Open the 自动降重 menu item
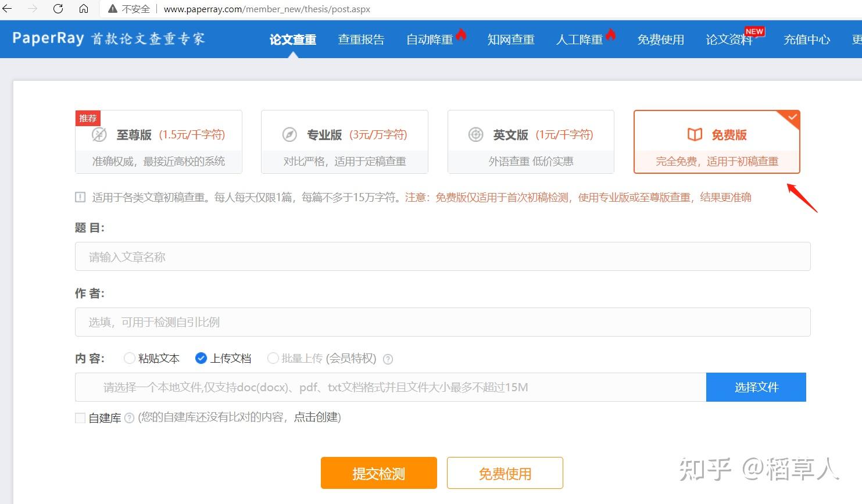The image size is (862, 504). click(430, 40)
